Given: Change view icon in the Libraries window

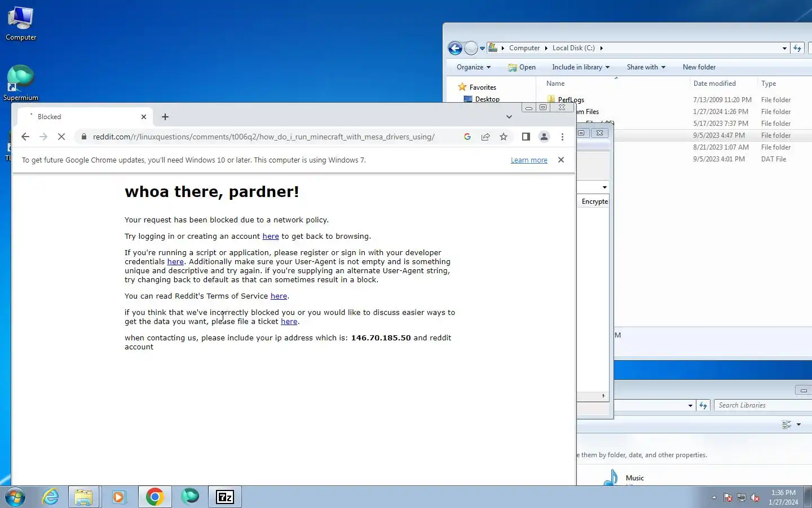Looking at the screenshot, I should coord(787,424).
